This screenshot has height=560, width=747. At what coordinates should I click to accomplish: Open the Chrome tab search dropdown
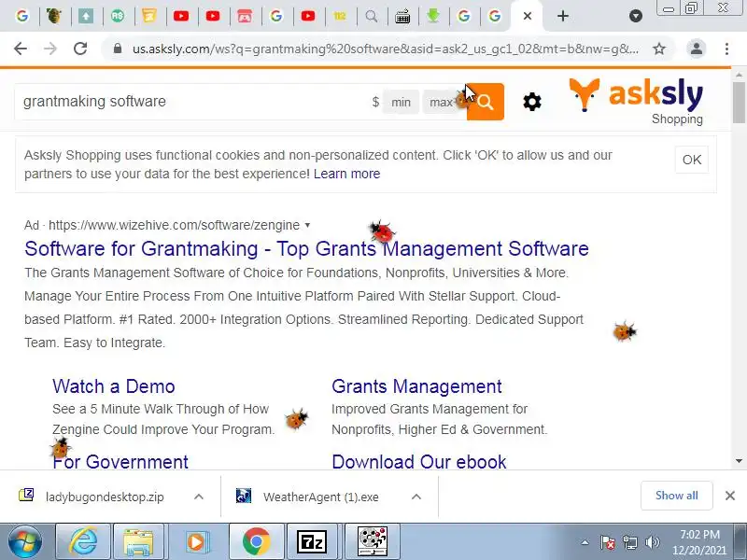coord(636,16)
